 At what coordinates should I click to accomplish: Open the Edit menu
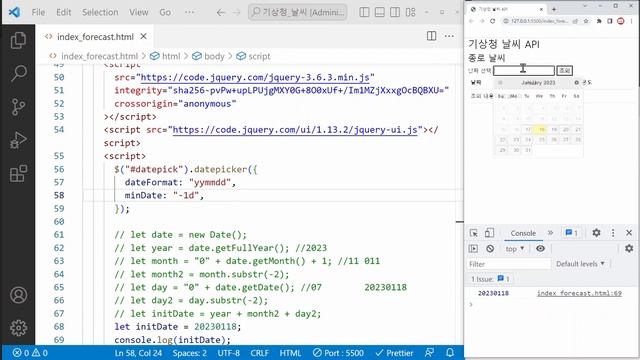[x=63, y=12]
